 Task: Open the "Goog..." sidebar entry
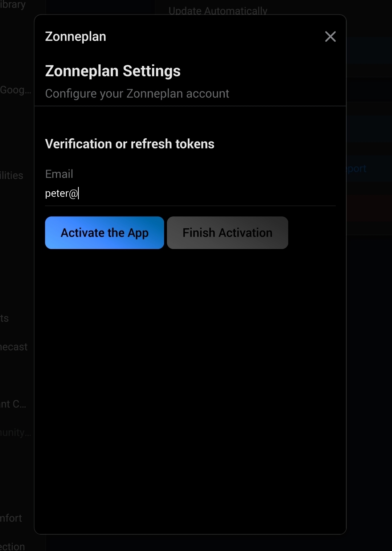coord(15,90)
